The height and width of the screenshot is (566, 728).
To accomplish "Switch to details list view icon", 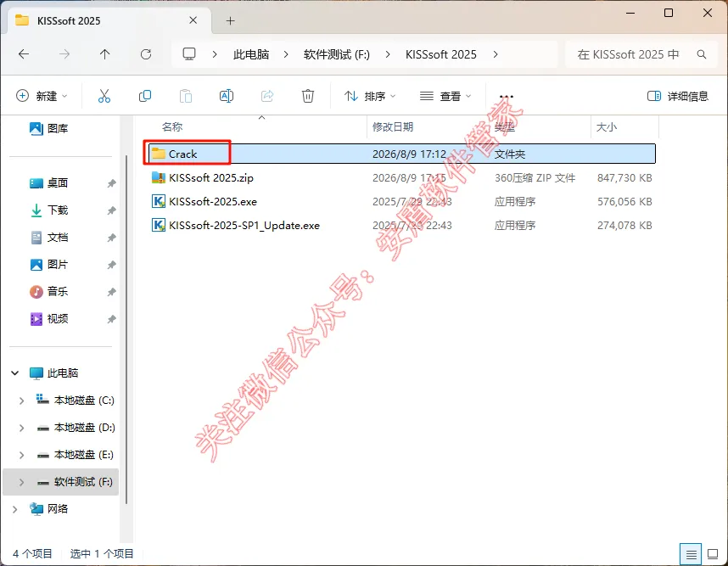I will tap(691, 554).
